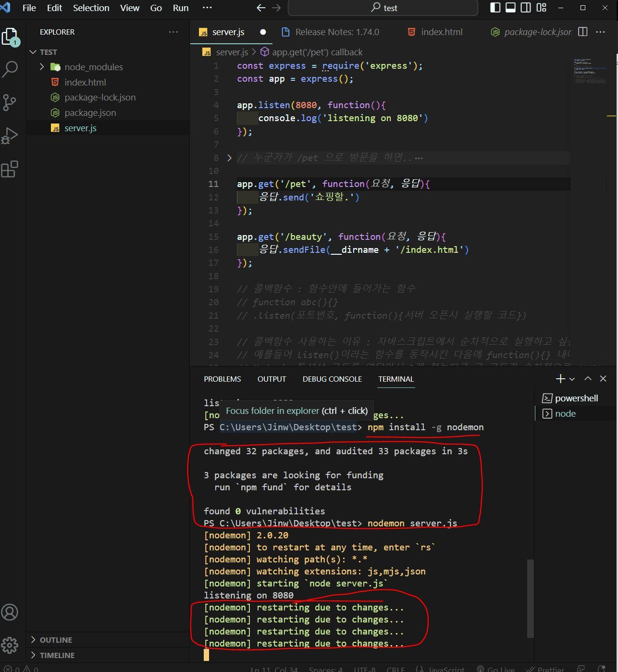Open the Run and Debug view

(10, 136)
